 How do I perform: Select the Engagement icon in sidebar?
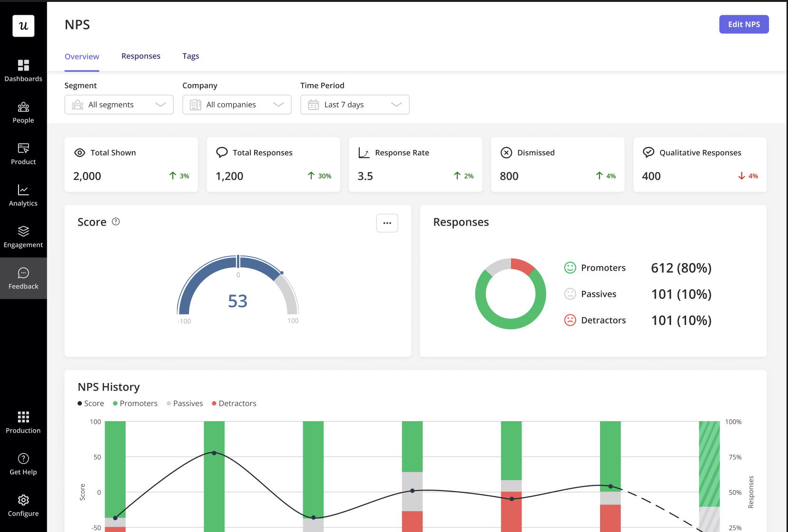[23, 236]
